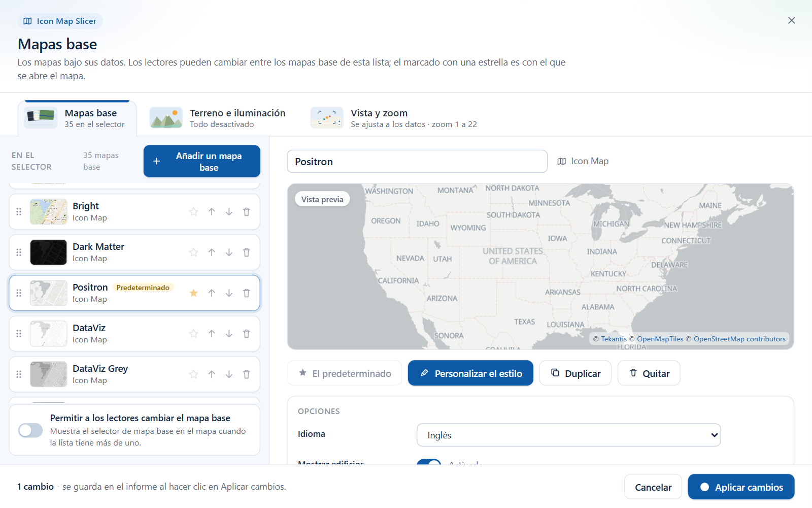This screenshot has width=812, height=508.
Task: Click Positron's gold default star
Action: (193, 293)
